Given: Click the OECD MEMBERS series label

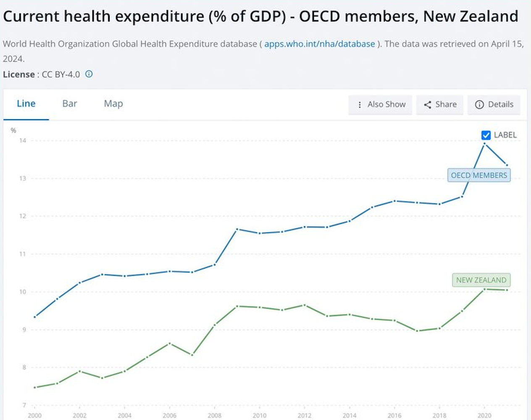Looking at the screenshot, I should click(x=479, y=175).
